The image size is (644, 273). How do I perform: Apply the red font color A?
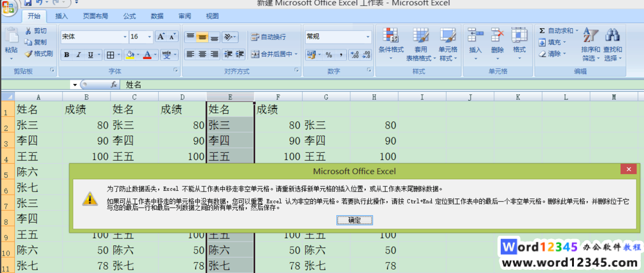pyautogui.click(x=147, y=55)
